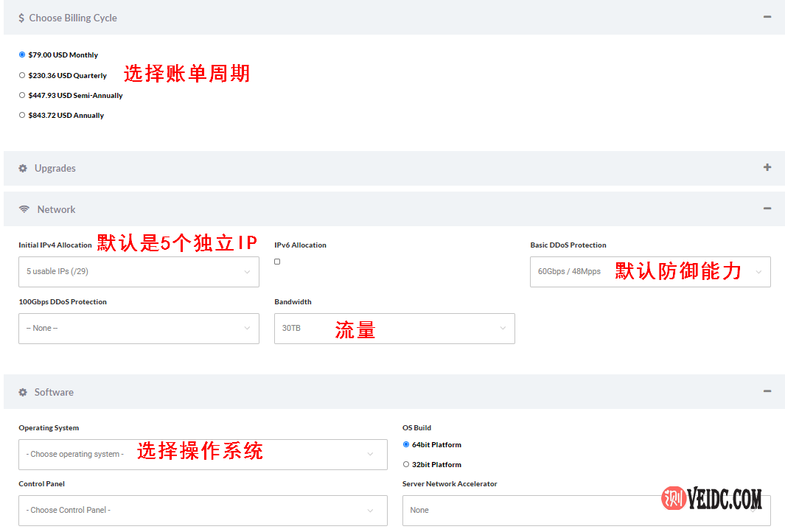Click the dollar sign billing icon

(x=21, y=18)
